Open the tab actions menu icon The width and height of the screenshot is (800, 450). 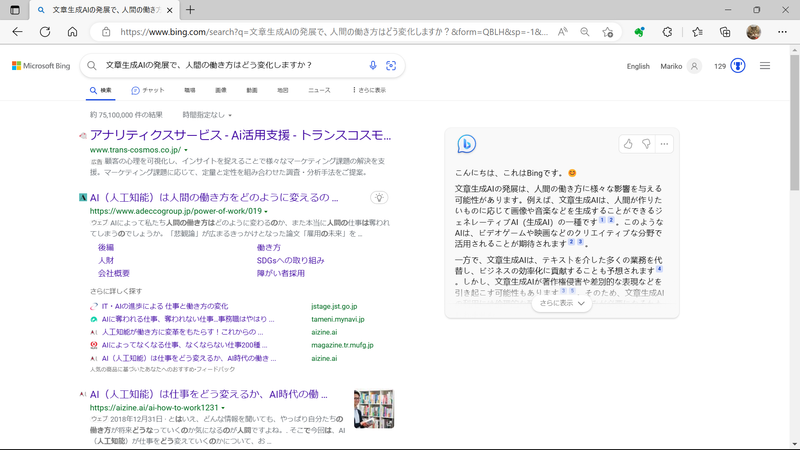tap(15, 10)
